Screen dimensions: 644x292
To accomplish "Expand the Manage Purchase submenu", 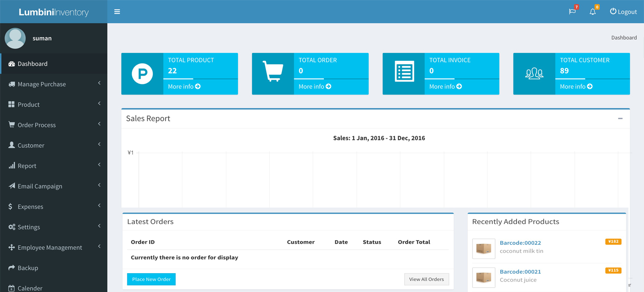I will click(x=41, y=84).
